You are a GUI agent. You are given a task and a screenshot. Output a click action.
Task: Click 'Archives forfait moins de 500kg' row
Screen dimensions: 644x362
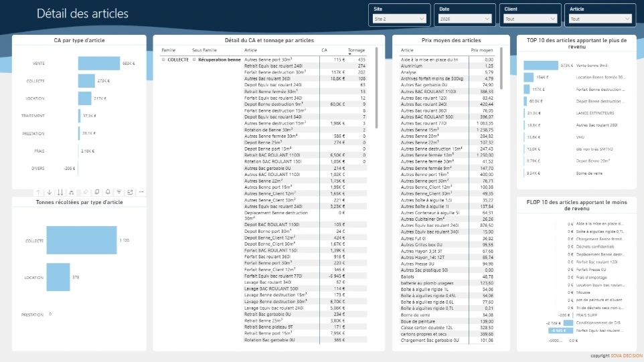tap(447, 78)
